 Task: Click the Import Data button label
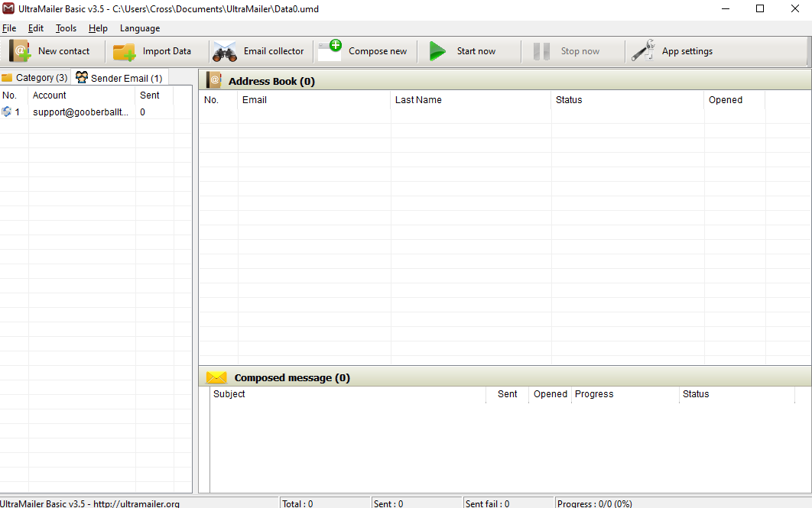tap(167, 51)
